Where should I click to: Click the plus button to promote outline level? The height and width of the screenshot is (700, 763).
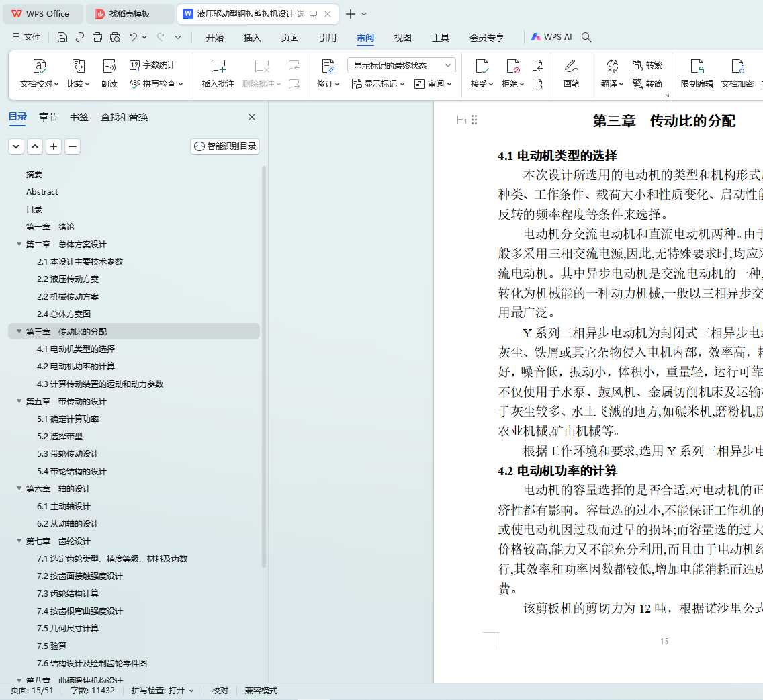[54, 146]
